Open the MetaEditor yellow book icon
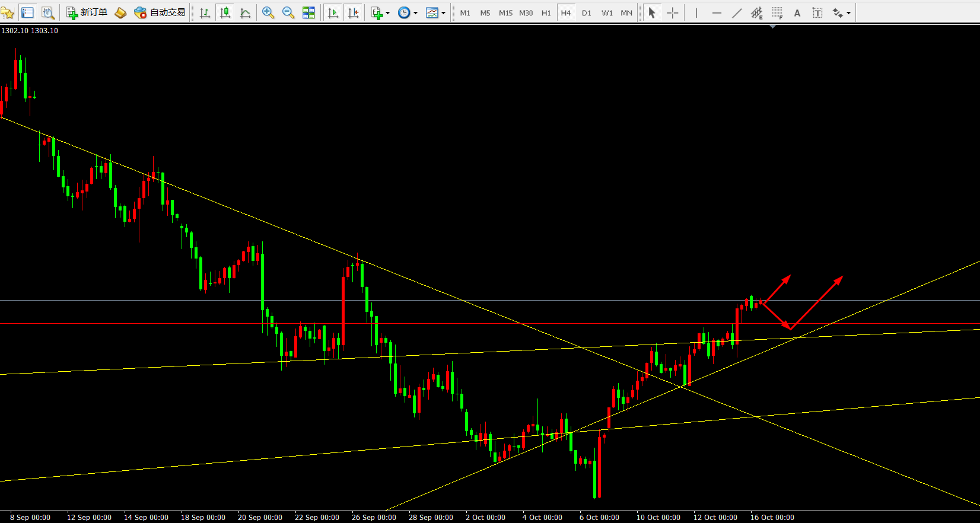Viewport: 980px width, 523px height. tap(120, 12)
